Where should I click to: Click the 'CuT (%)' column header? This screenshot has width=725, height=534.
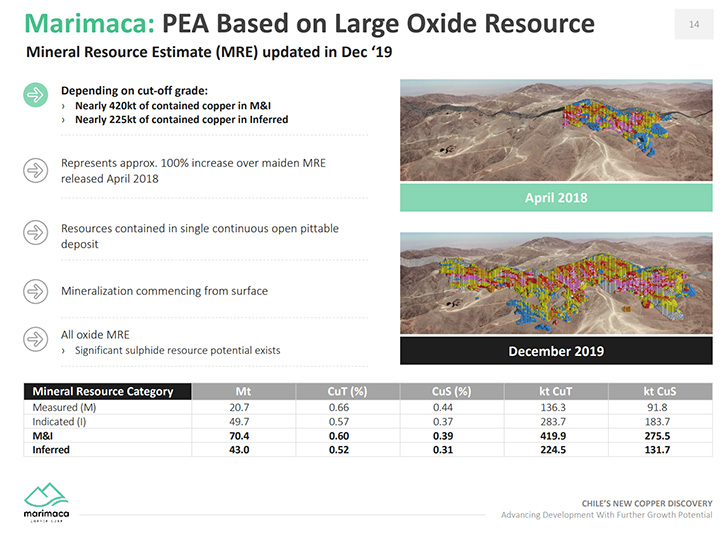(347, 391)
